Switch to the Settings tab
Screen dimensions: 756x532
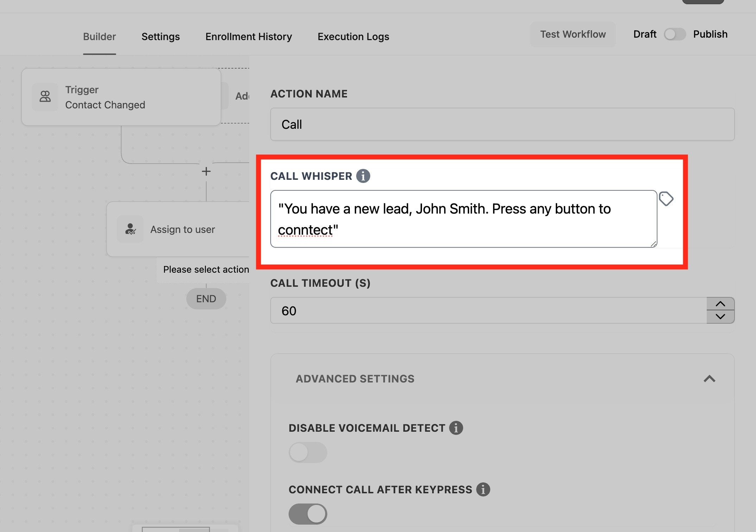[x=160, y=37]
